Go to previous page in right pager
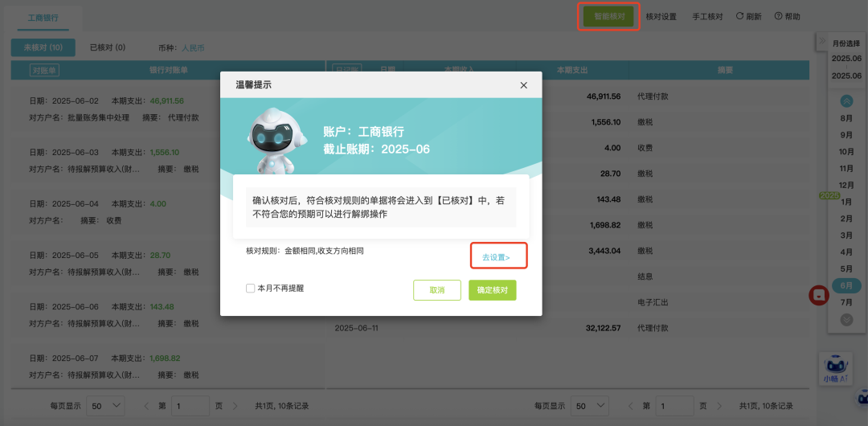Viewport: 868px width, 426px height. [631, 406]
